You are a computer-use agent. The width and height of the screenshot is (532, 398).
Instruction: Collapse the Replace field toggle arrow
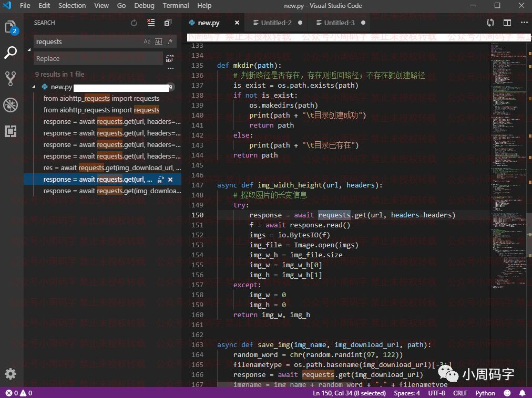(x=28, y=50)
